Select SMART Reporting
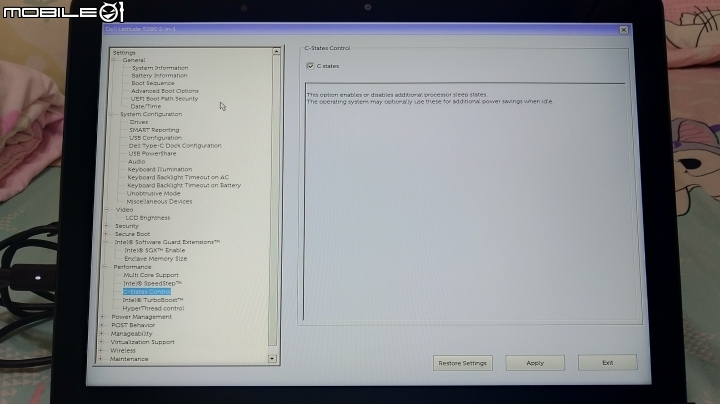Viewport: 720px width, 404px height. pos(154,130)
